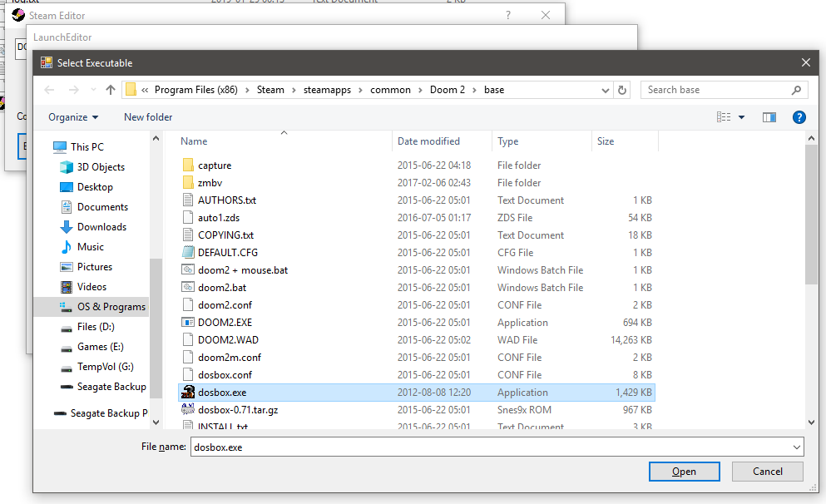The image size is (826, 504).
Task: Click the Doom 2 breadcrumb
Action: (x=448, y=90)
